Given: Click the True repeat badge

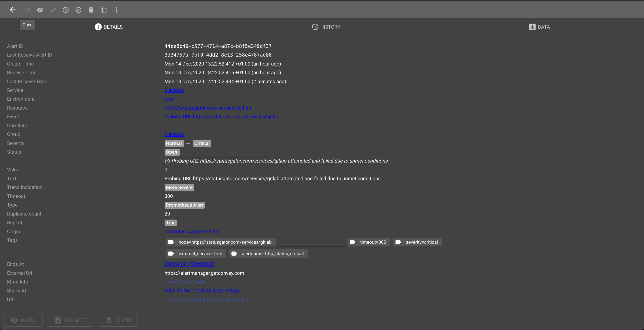Looking at the screenshot, I should pos(171,223).
